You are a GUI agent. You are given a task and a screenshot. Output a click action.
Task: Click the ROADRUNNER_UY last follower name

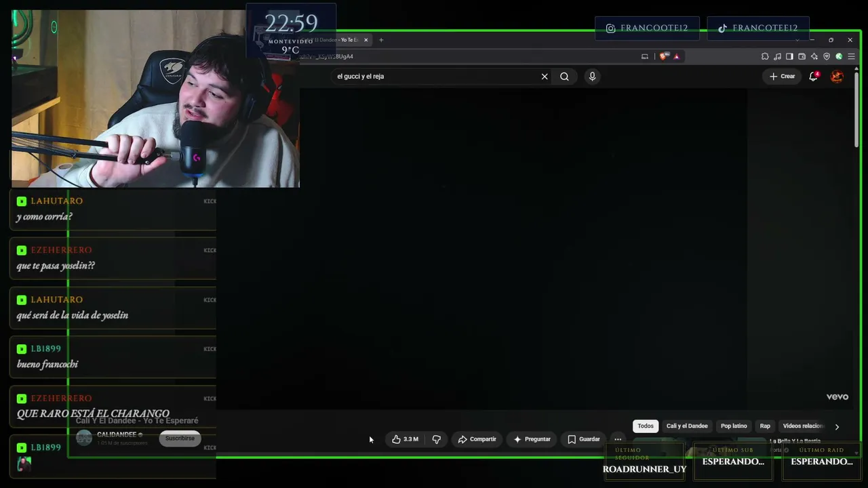(x=644, y=469)
